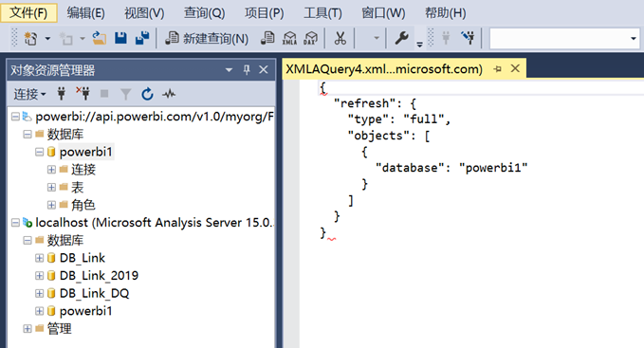Open the activity monitor pulse icon

[x=169, y=94]
